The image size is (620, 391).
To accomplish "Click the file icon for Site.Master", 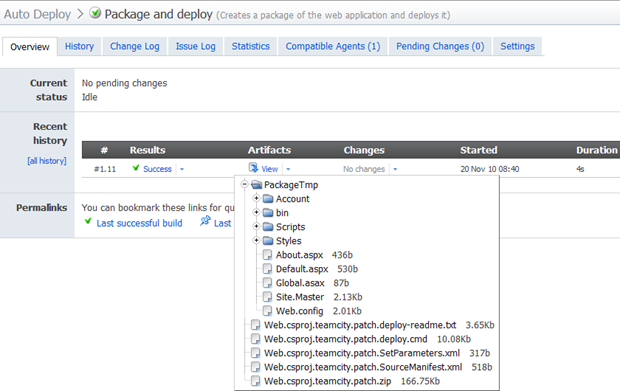I will tap(268, 297).
